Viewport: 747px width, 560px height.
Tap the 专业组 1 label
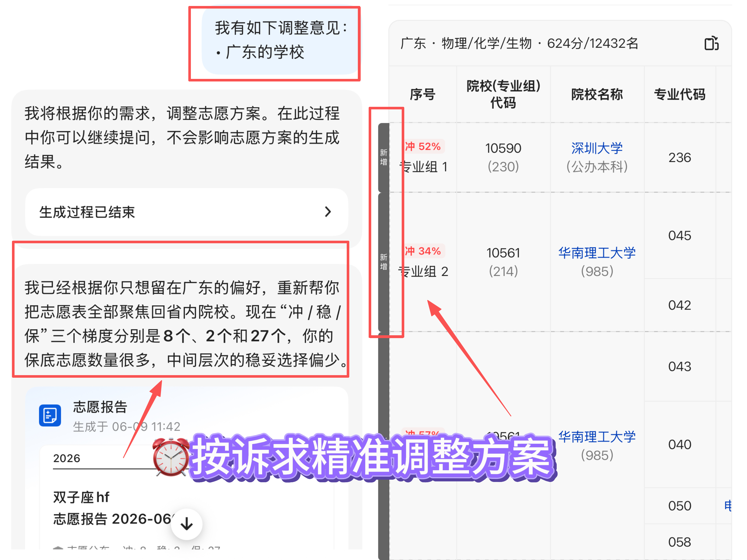coord(424,167)
